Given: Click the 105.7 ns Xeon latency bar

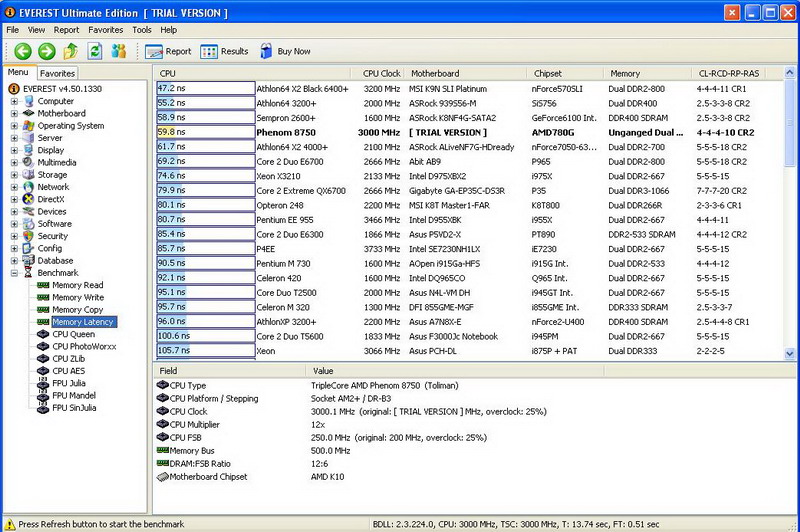Looking at the screenshot, I should [206, 351].
